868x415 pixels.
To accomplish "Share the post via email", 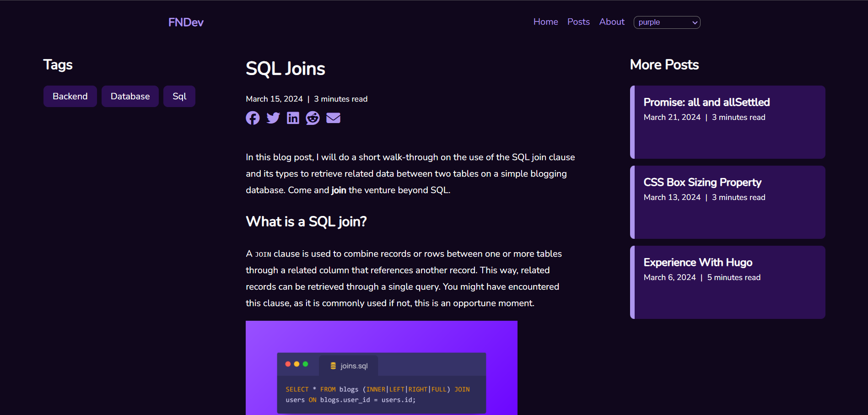I will 333,118.
